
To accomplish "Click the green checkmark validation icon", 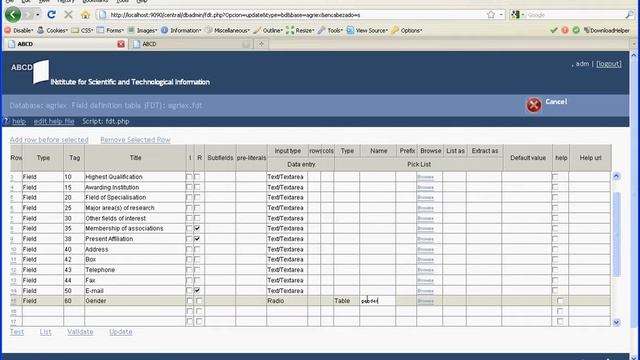I will pyautogui.click(x=553, y=30).
